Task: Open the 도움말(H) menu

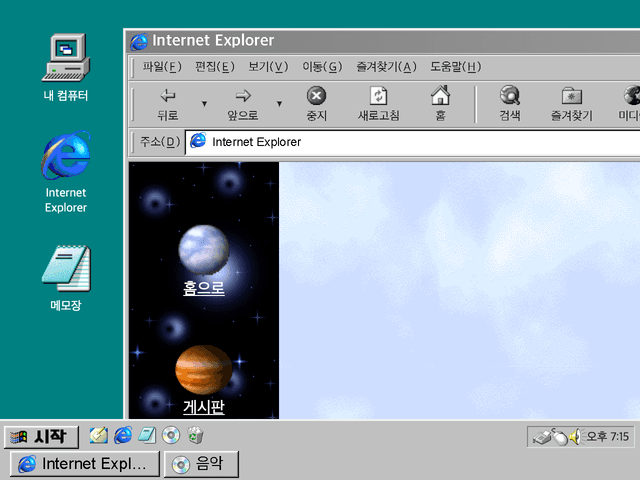Action: [456, 67]
